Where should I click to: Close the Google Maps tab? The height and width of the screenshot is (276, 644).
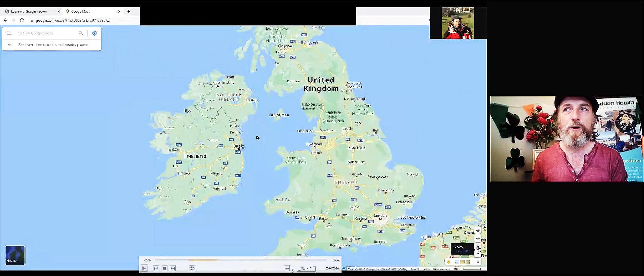click(119, 11)
